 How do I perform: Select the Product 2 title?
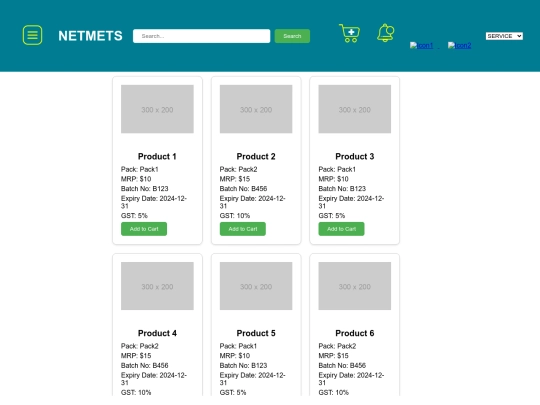(x=256, y=156)
